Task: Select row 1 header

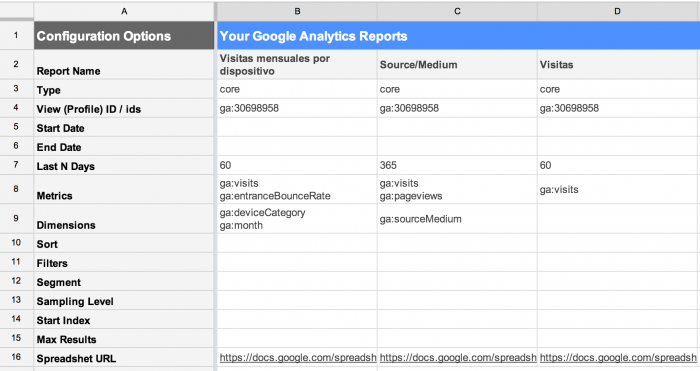Action: (17, 35)
